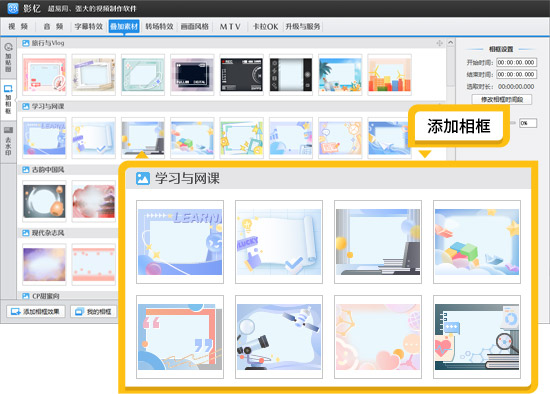Click the 影忆 app logo icon
The height and width of the screenshot is (394, 550).
click(13, 8)
